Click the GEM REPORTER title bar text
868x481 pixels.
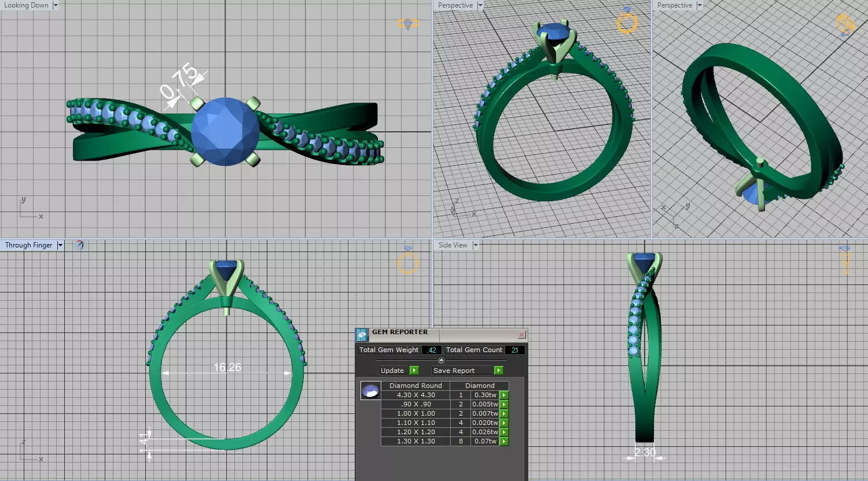tap(400, 332)
